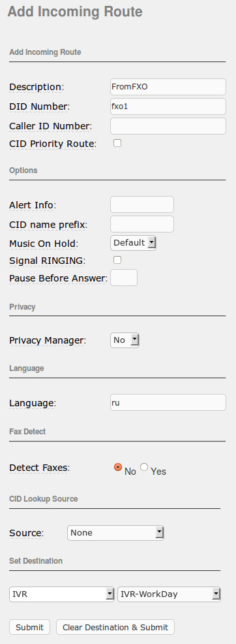
Task: Open the IVR-WorkDay destination dropdown
Action: coord(170,594)
